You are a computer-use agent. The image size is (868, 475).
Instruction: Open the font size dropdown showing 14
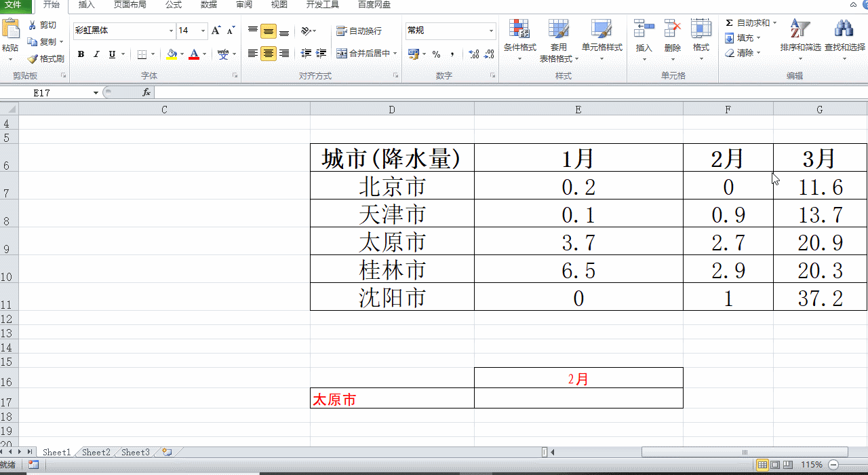pos(203,31)
